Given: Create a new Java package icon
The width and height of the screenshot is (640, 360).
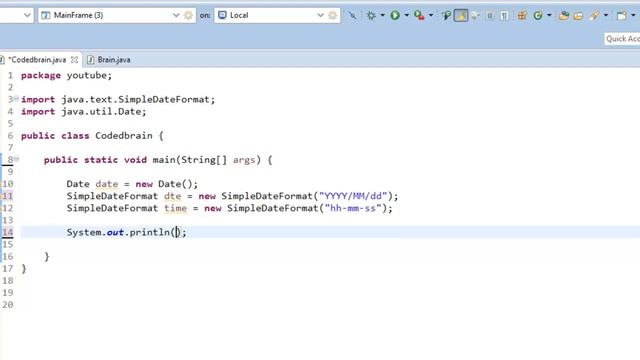Looking at the screenshot, I should [x=522, y=16].
